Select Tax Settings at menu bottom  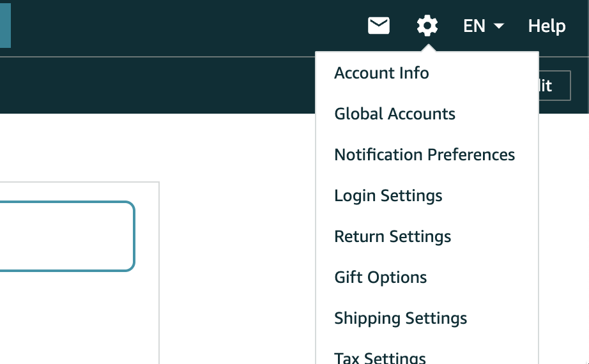tap(379, 357)
